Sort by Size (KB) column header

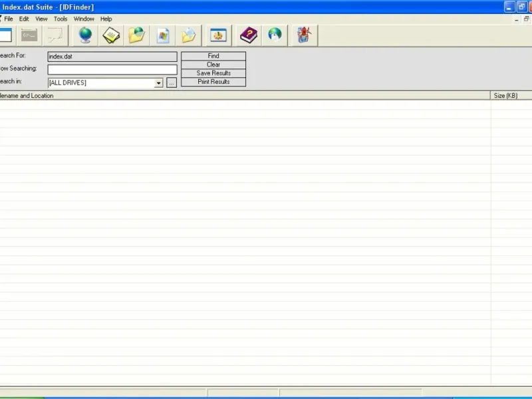click(x=511, y=96)
